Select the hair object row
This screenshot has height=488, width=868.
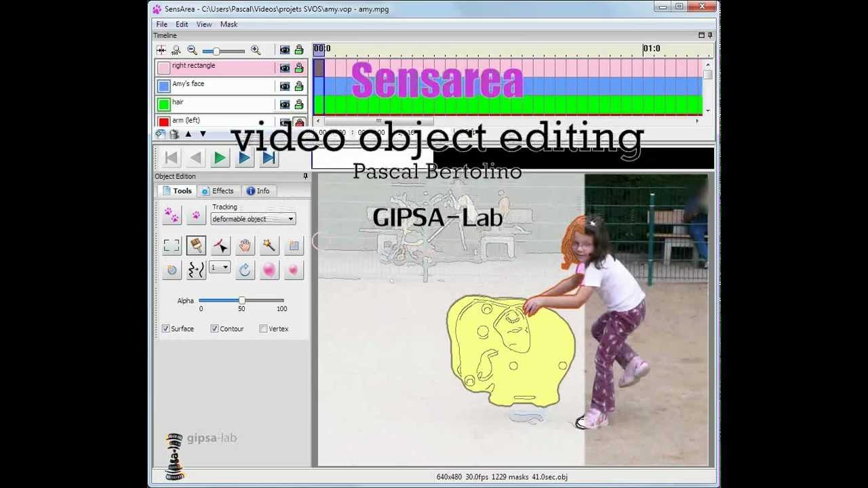[231, 104]
